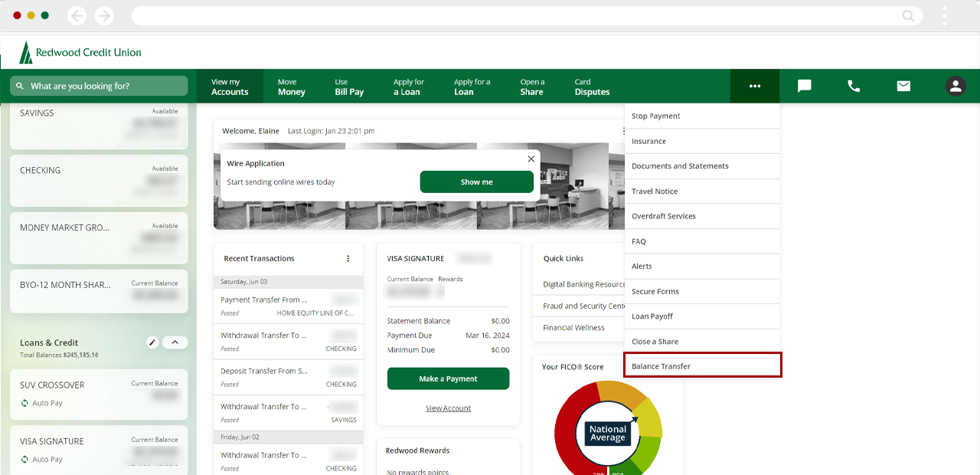Focus the What are you looking for search field
Viewport: 980px width, 475px height.
pyautogui.click(x=99, y=86)
